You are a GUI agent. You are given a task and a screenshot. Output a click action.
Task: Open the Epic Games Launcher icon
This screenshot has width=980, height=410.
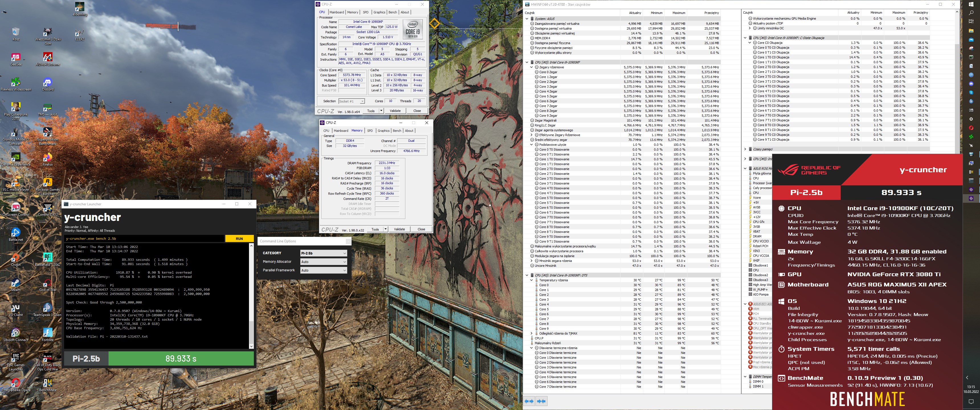click(x=16, y=362)
